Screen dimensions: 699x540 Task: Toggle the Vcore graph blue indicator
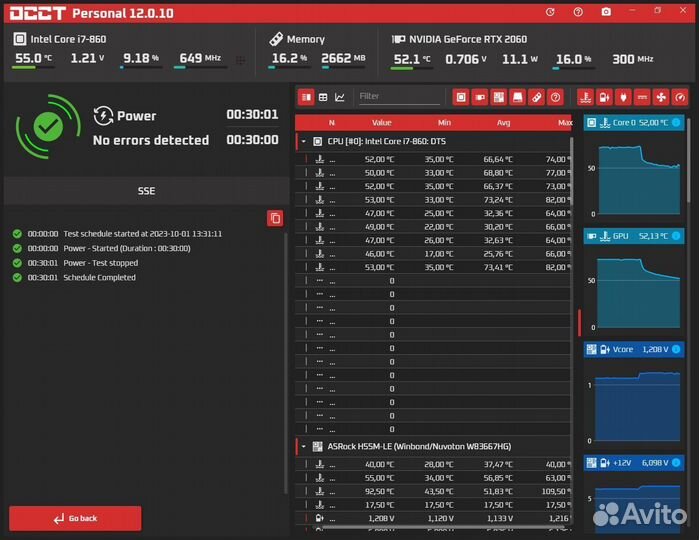tap(676, 349)
